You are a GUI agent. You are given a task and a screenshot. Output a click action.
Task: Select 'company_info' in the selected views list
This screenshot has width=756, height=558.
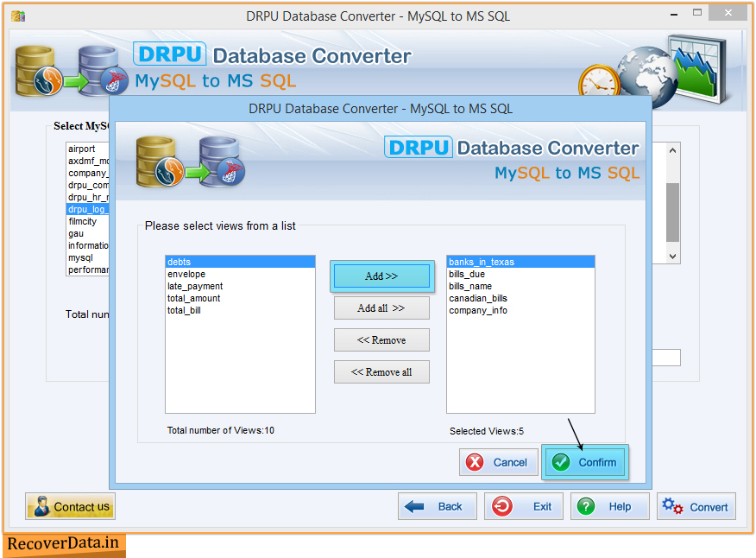coord(520,310)
